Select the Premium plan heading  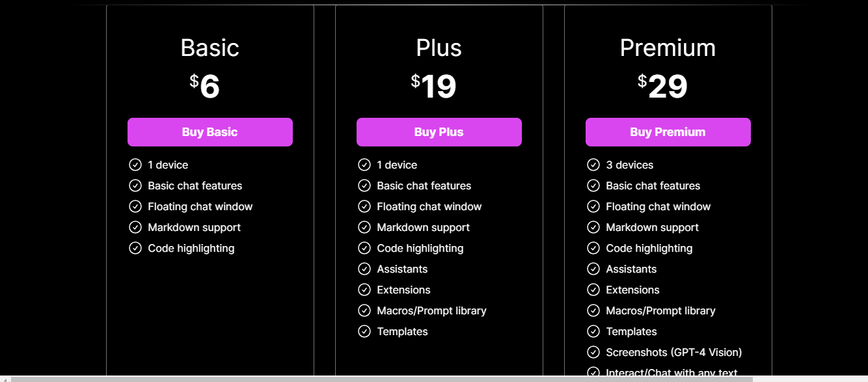pos(668,48)
